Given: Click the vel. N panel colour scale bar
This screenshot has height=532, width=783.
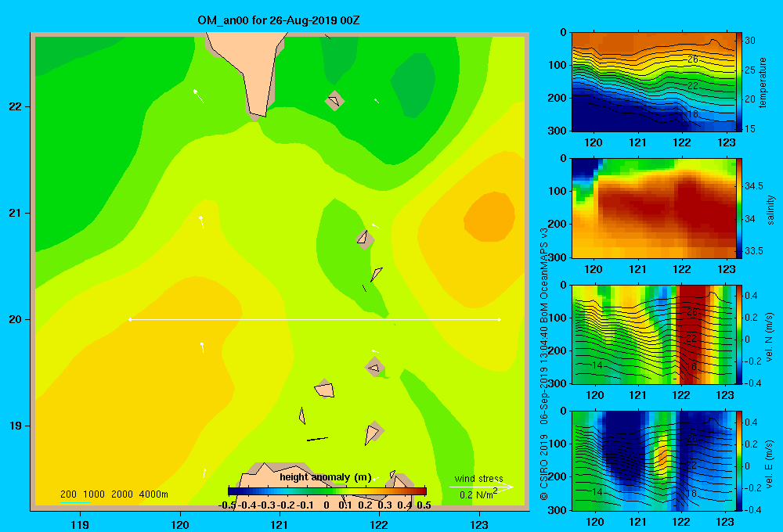Looking at the screenshot, I should click(739, 334).
